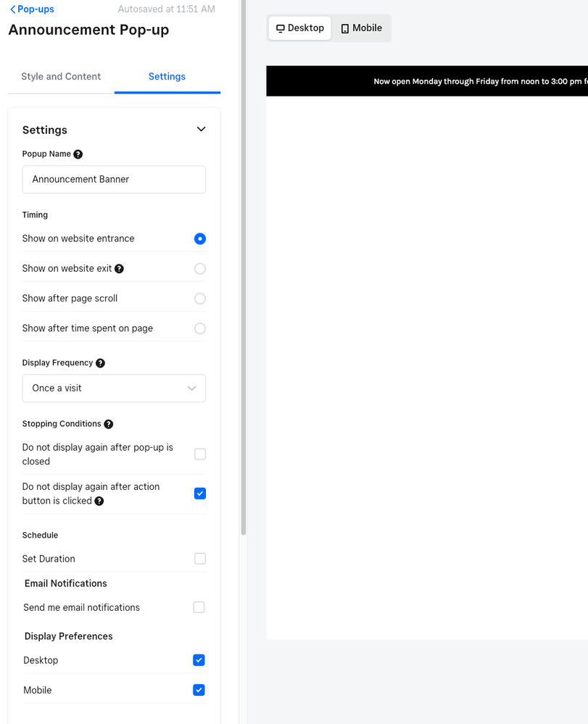Click the black announcement banner in the preview

click(x=427, y=81)
